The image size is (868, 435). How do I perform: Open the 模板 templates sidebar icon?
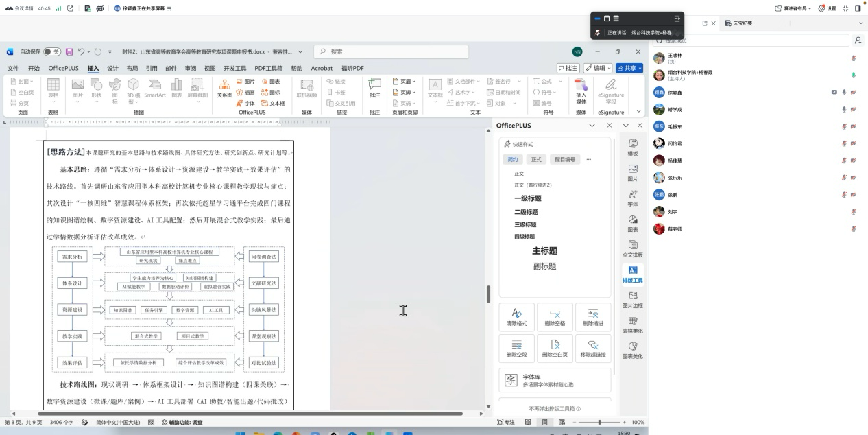633,148
